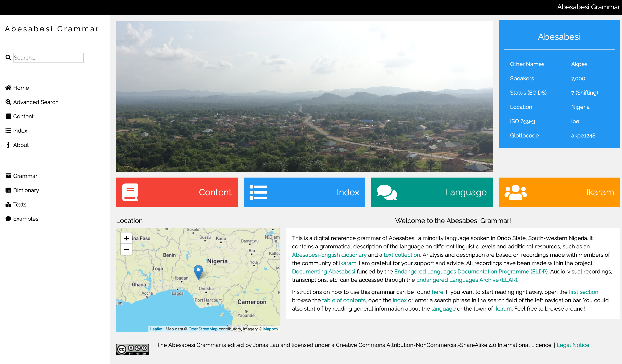The image size is (622, 364).
Task: Open Advanced Search in the sidebar
Action: click(36, 102)
